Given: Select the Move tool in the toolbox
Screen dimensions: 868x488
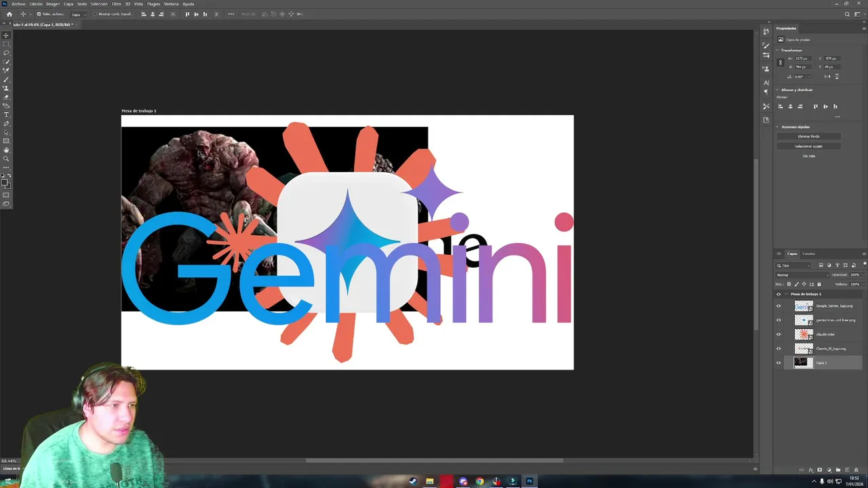Looking at the screenshot, I should click(6, 35).
